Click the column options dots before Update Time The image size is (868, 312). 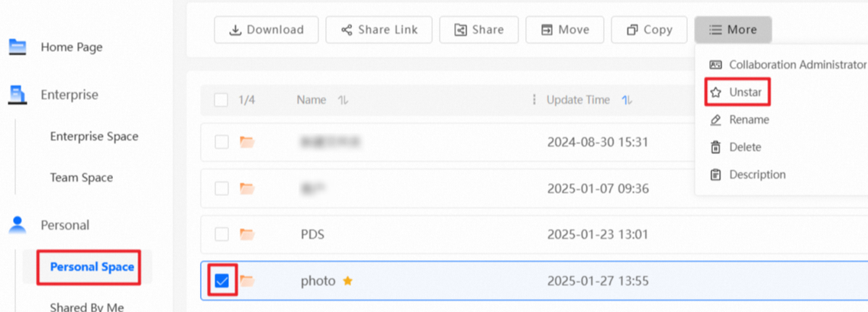tap(534, 100)
